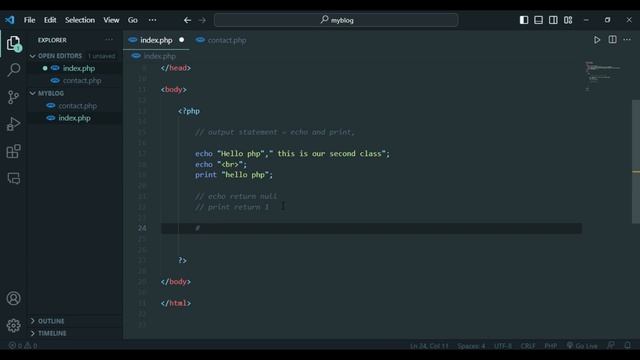Click the closing </html> tag line
This screenshot has width=640, height=360.
pyautogui.click(x=176, y=303)
